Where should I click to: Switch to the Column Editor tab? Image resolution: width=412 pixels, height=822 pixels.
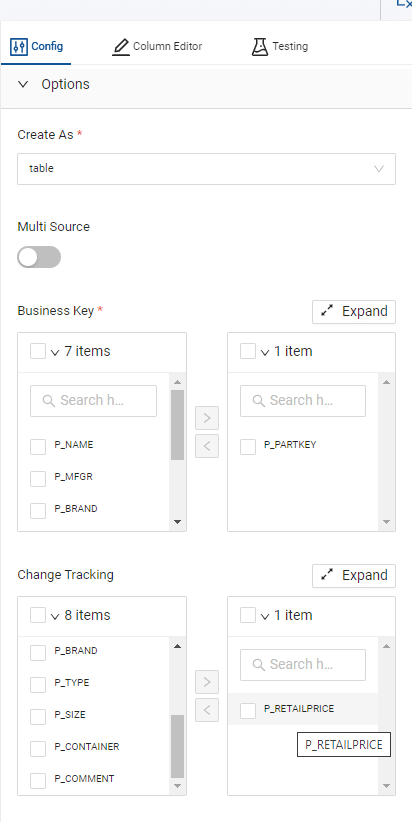(157, 46)
